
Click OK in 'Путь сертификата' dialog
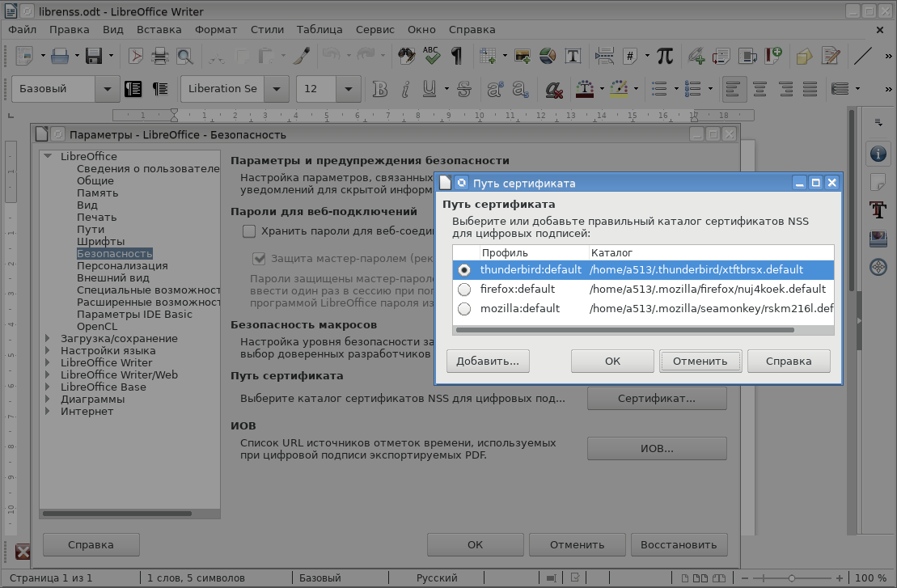tap(612, 362)
